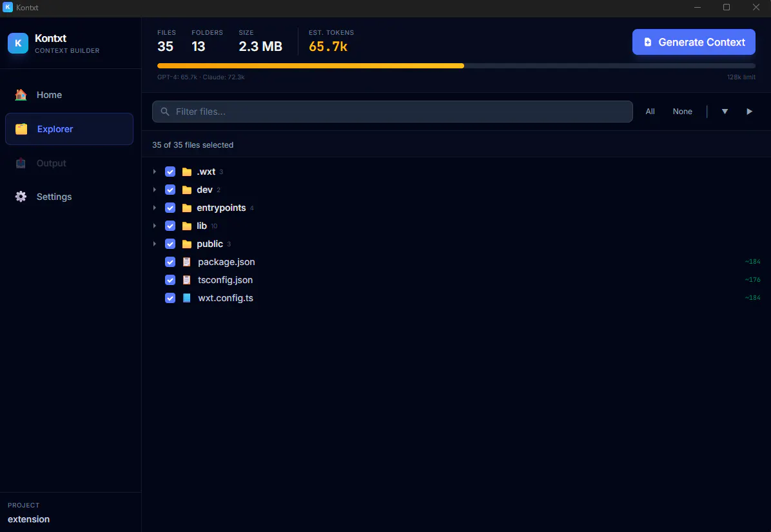771x532 pixels.
Task: Click the Generate Context button
Action: (x=694, y=43)
